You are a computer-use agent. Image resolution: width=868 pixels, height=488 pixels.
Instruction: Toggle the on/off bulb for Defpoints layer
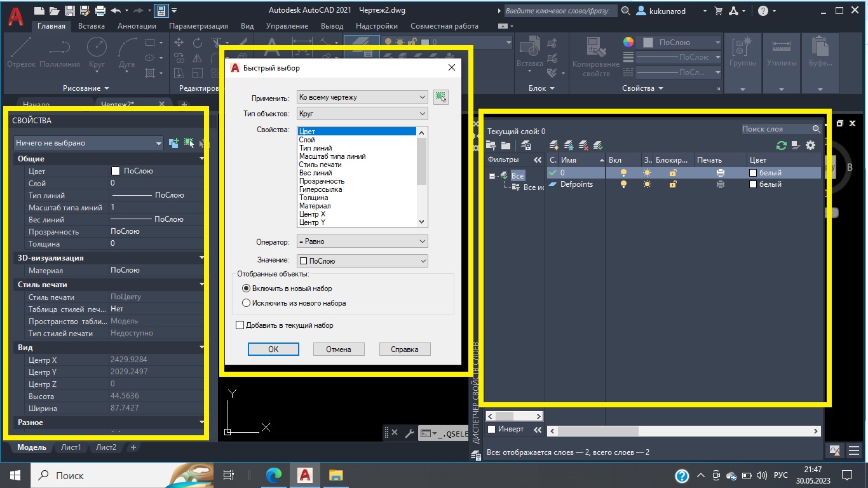pyautogui.click(x=623, y=184)
